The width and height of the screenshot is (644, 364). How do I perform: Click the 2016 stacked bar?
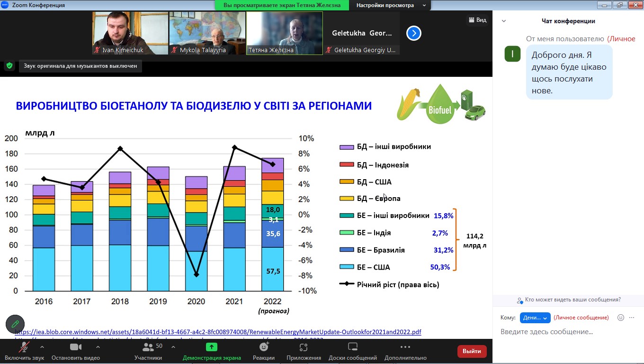click(x=44, y=237)
